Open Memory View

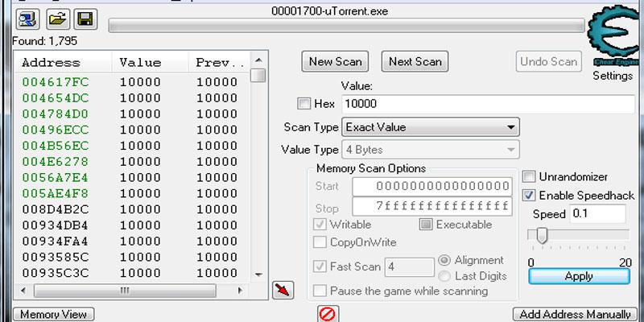(54, 315)
